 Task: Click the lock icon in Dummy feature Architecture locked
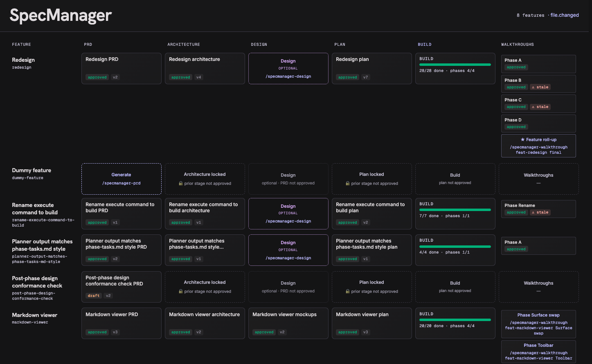[x=180, y=184]
